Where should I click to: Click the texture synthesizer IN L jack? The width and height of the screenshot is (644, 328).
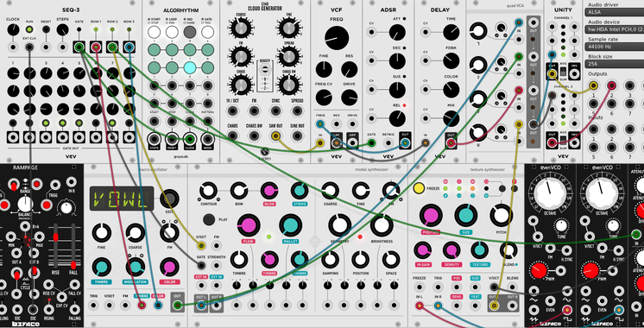[420, 305]
